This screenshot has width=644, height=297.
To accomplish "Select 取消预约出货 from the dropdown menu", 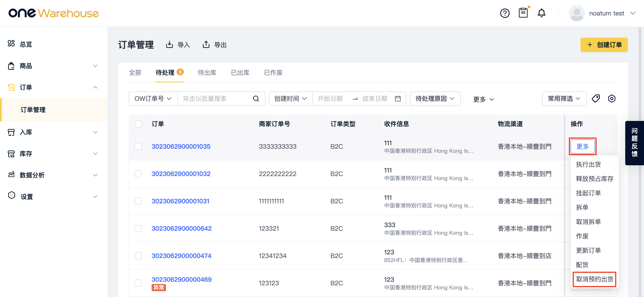I will click(595, 279).
